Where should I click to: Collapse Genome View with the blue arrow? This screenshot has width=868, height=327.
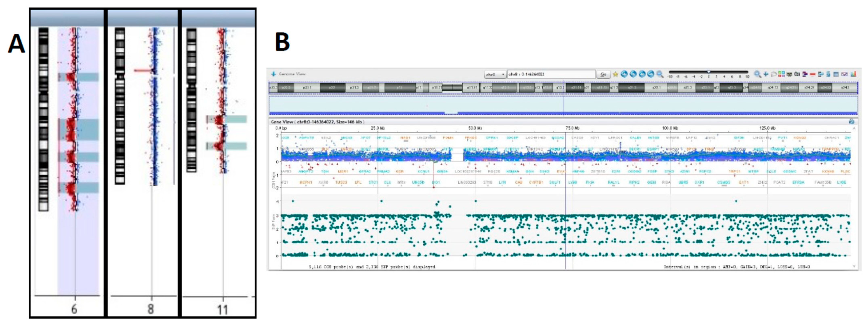273,74
